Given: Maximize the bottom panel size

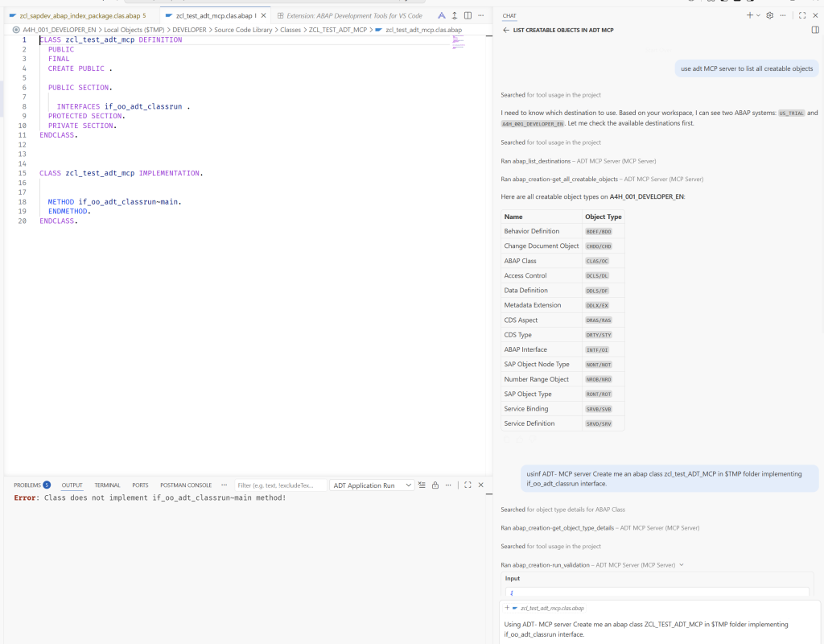Looking at the screenshot, I should (468, 485).
